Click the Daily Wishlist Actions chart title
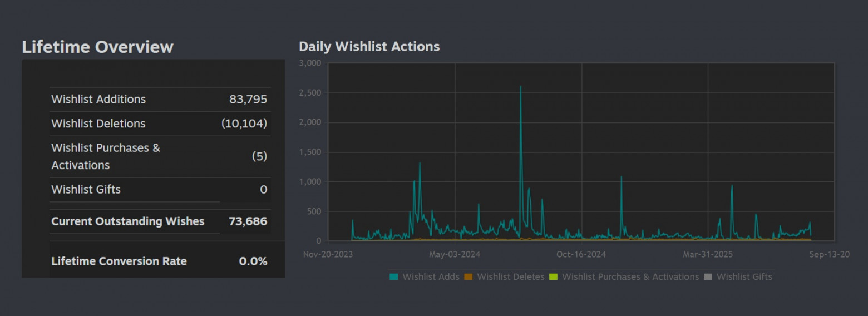This screenshot has width=868, height=316. click(x=369, y=47)
